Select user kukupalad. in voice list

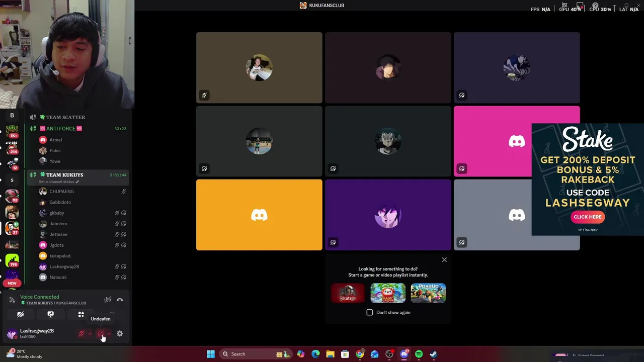coord(83,256)
